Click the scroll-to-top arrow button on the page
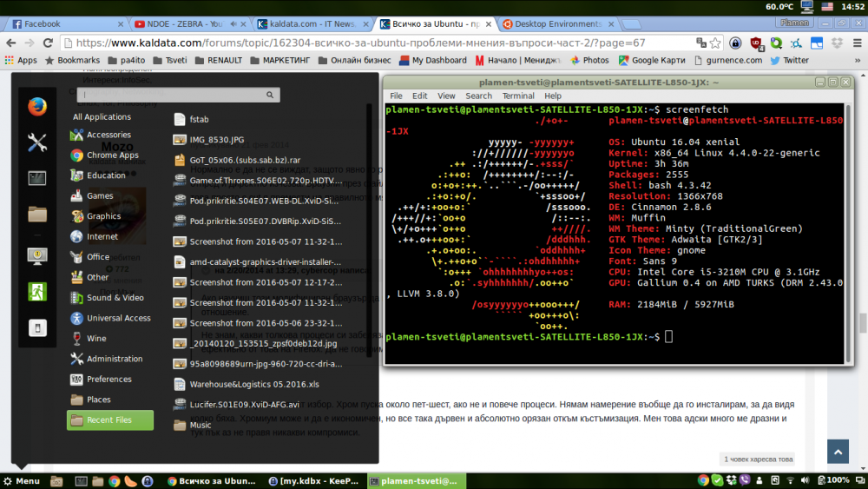 click(x=838, y=452)
